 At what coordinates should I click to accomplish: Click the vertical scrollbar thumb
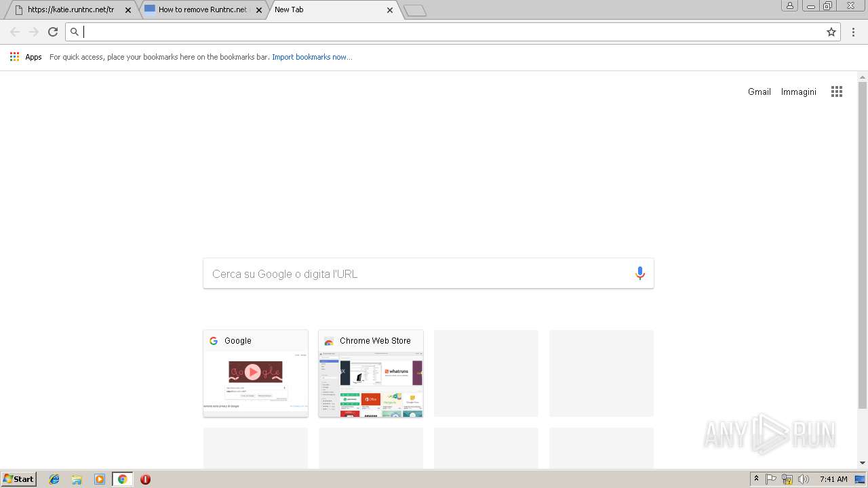coord(863,245)
